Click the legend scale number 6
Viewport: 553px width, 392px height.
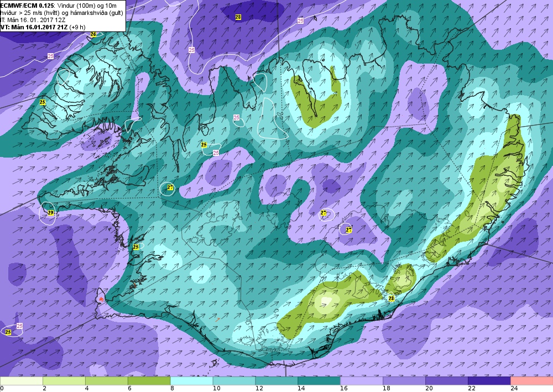coord(130,389)
